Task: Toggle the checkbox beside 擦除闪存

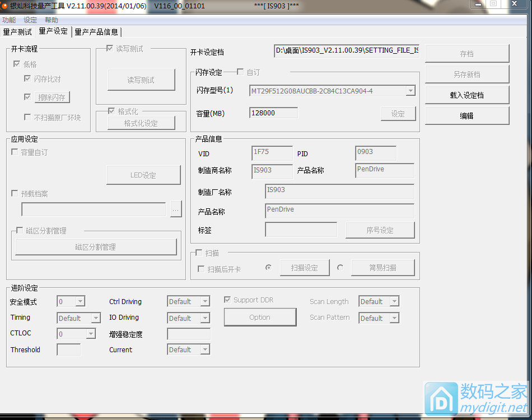Action: pos(27,97)
